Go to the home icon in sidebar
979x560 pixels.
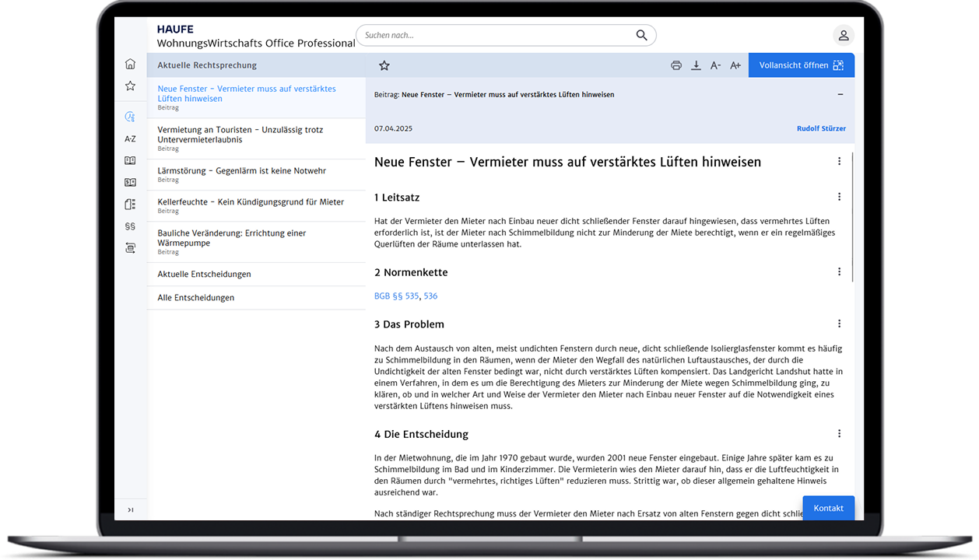point(130,64)
